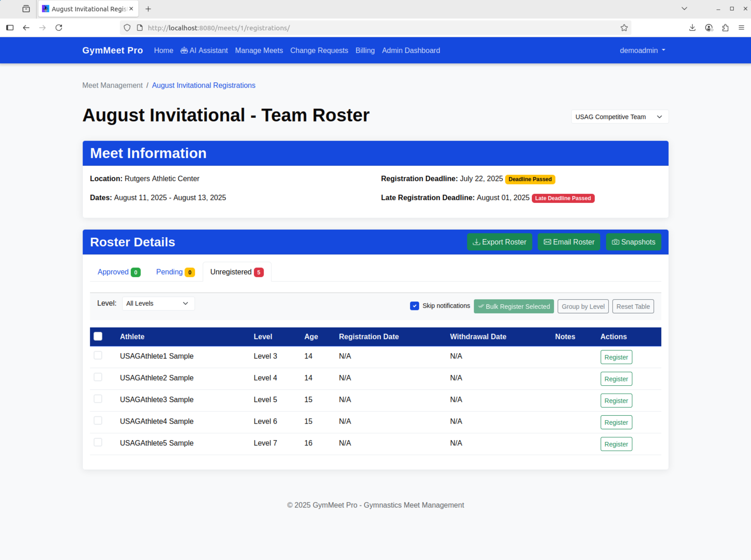Go back to the previous page
Image resolution: width=751 pixels, height=560 pixels.
[26, 28]
